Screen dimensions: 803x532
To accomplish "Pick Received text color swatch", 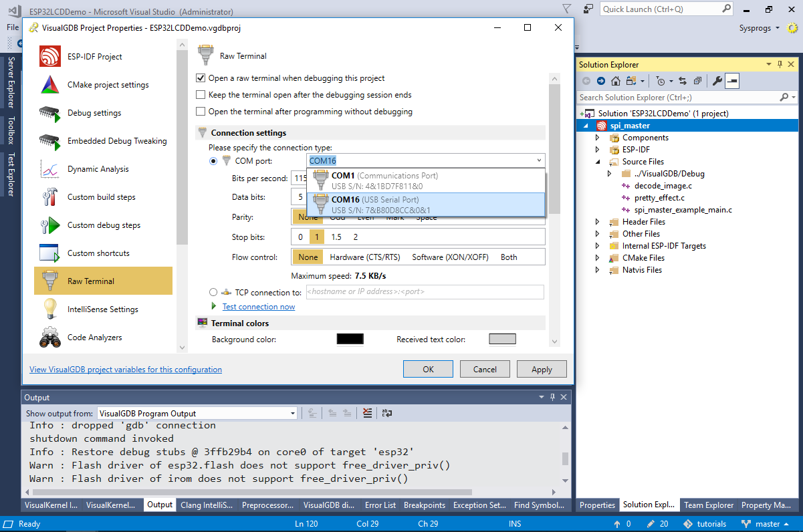I will pyautogui.click(x=502, y=340).
